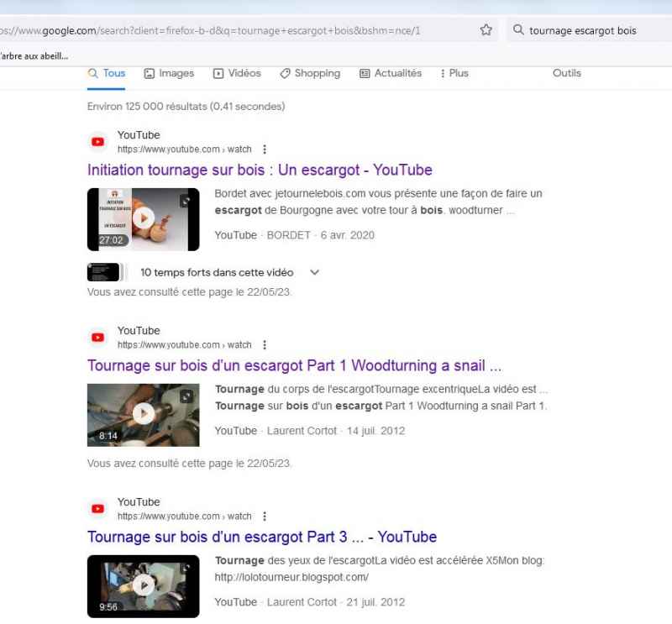This screenshot has width=672, height=624.
Task: Open 'Tournage sur bois d'un escargot Part 3' link
Action: [262, 537]
